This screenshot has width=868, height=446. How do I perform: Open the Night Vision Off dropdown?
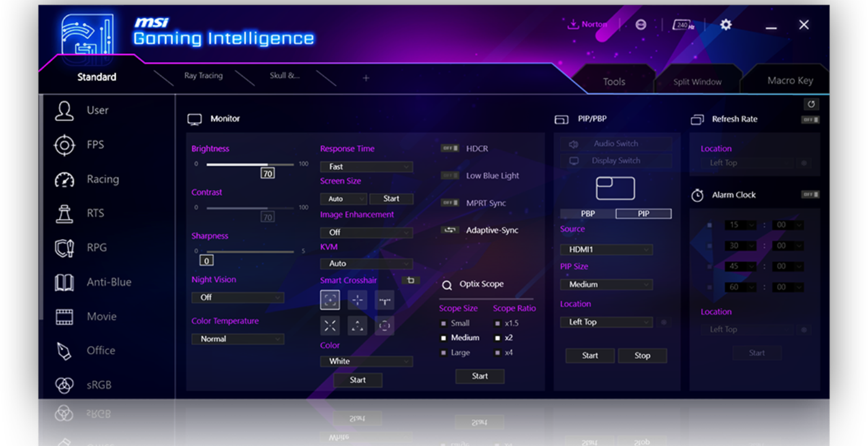tap(237, 297)
